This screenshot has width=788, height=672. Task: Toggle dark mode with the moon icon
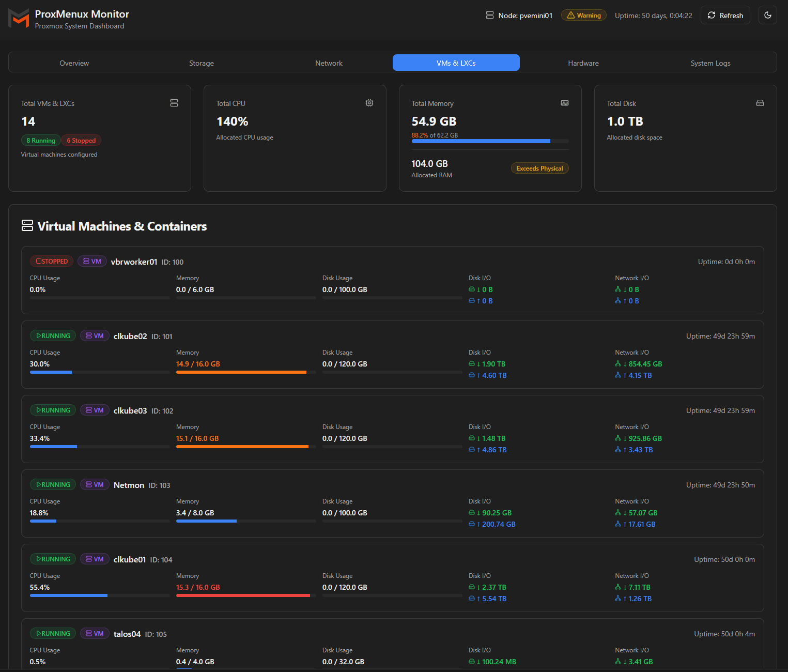(768, 15)
